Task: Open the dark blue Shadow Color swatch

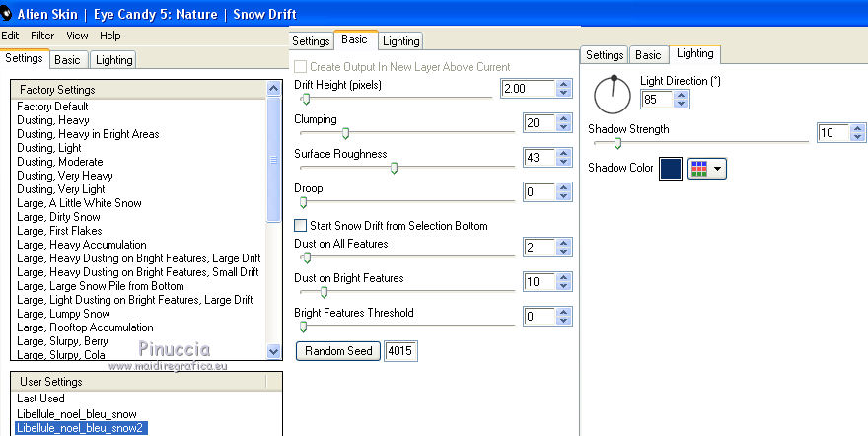Action: pos(671,169)
